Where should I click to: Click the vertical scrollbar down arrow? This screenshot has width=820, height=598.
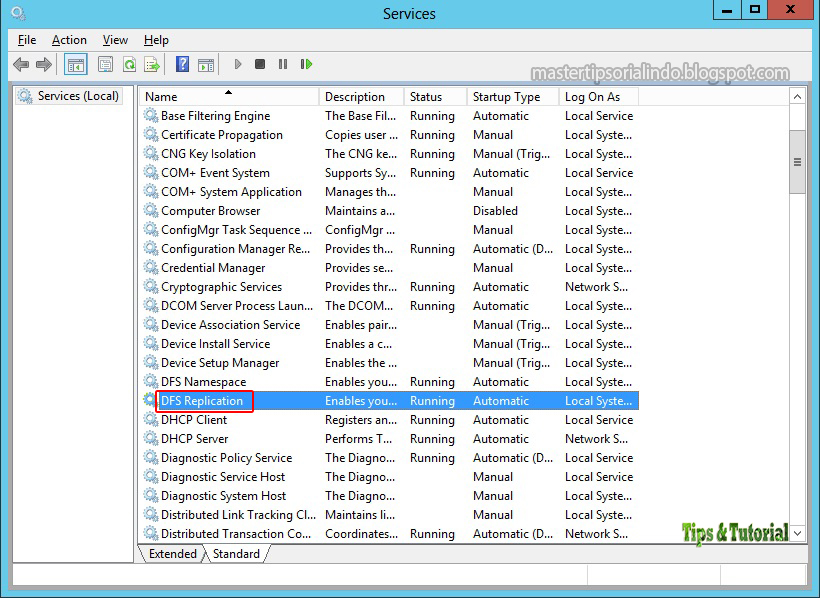click(x=797, y=534)
